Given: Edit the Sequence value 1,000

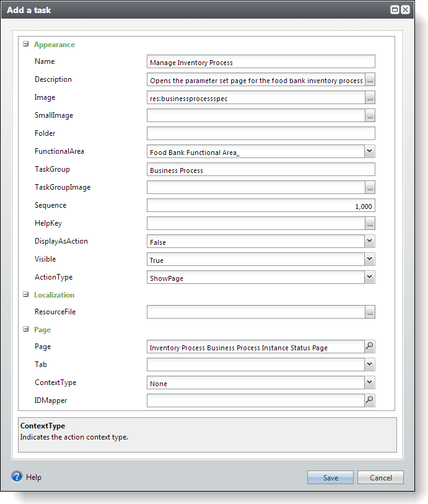Looking at the screenshot, I should pos(261,205).
